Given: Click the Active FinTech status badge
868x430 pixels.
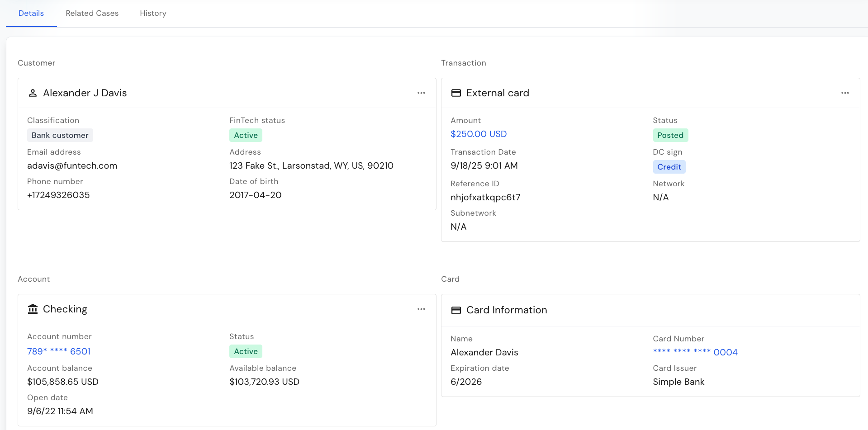Looking at the screenshot, I should [246, 136].
